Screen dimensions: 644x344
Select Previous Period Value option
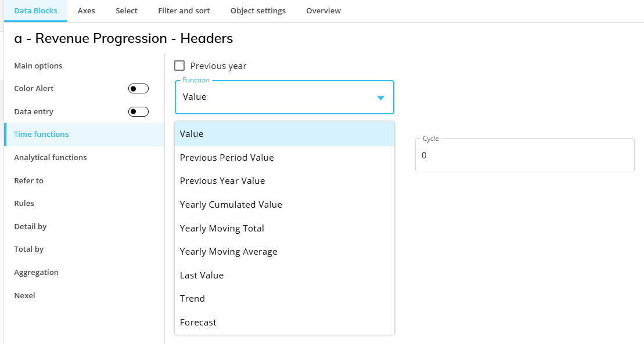[226, 157]
